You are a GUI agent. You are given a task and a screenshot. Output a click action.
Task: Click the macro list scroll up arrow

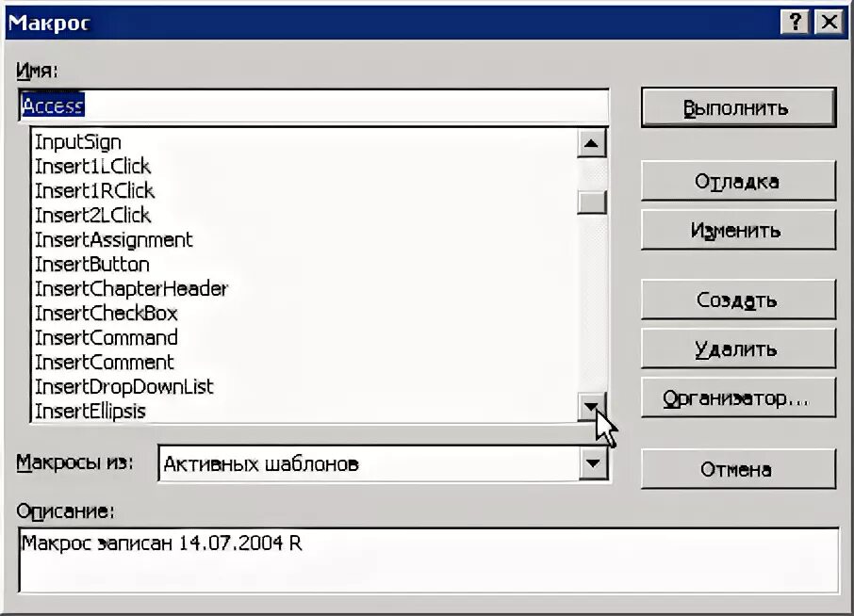click(591, 144)
